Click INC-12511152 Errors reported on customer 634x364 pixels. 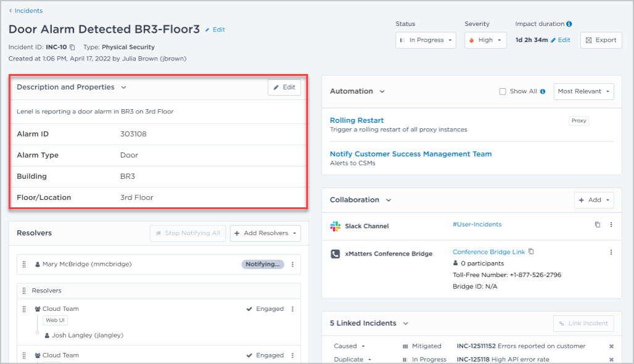[x=521, y=346]
